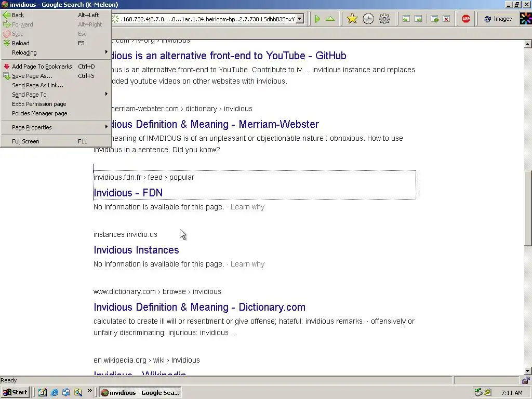This screenshot has height=399, width=532.
Task: Click the instances.invidio.us URL text
Action: click(125, 234)
